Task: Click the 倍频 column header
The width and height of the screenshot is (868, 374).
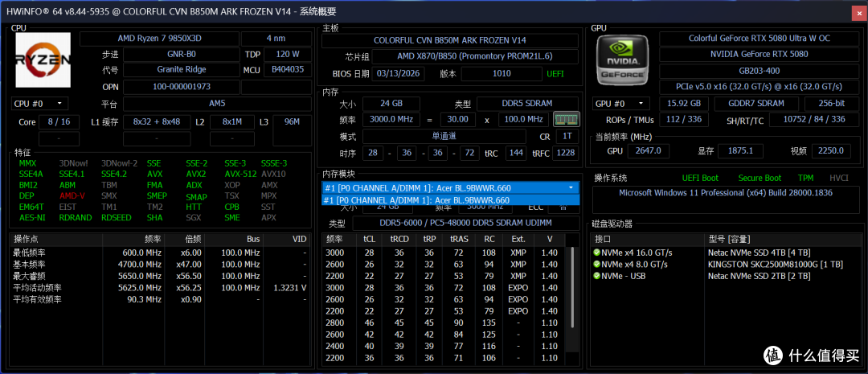Action: (185, 240)
